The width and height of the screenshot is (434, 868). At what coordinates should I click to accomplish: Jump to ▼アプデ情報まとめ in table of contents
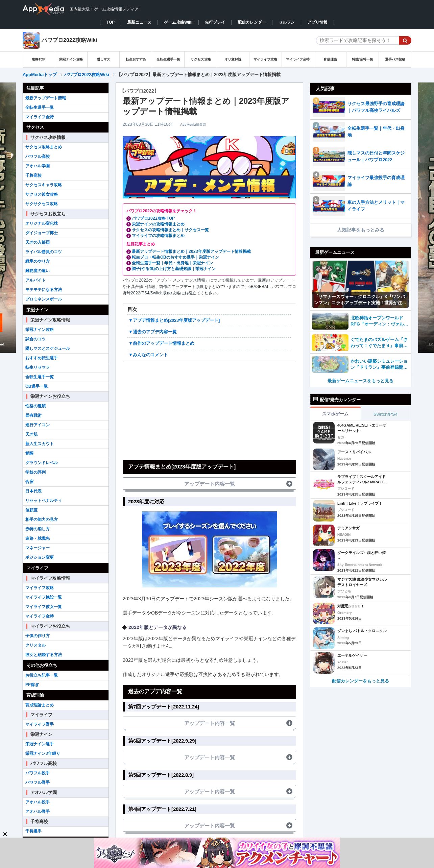pos(174,320)
